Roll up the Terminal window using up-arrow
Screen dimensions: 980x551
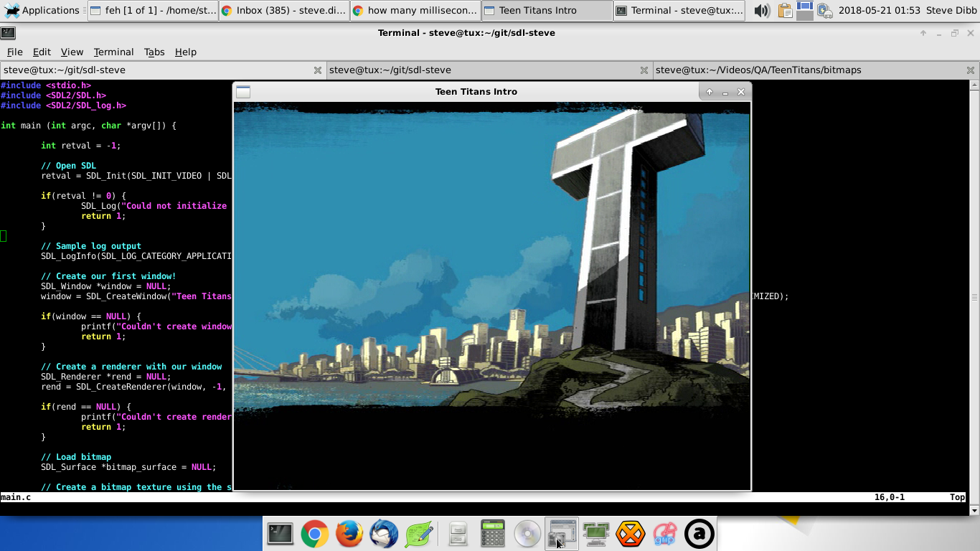coord(923,33)
